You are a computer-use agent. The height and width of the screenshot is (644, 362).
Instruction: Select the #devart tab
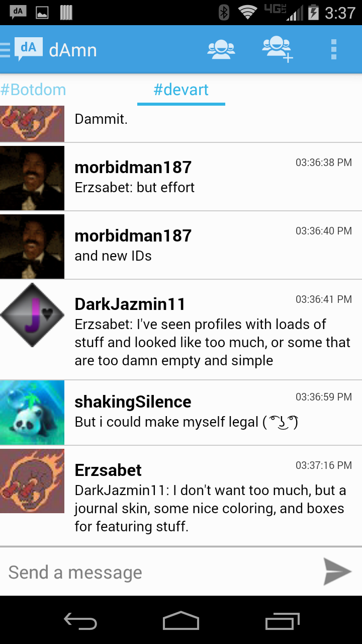181,90
